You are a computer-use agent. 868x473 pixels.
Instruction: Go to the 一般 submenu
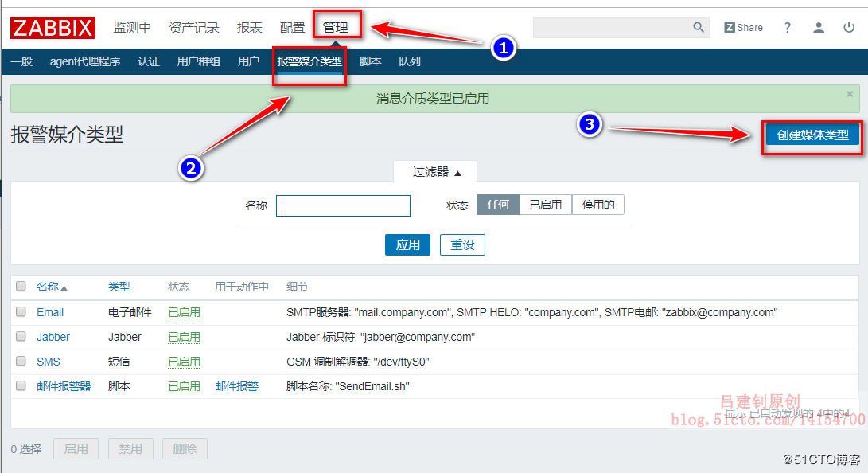click(21, 61)
